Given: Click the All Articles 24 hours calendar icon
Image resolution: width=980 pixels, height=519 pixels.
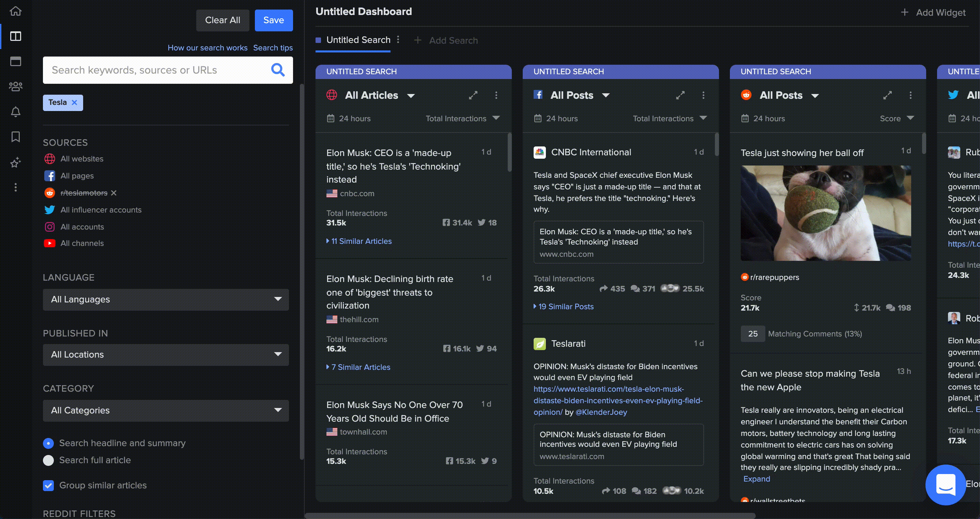Looking at the screenshot, I should click(x=331, y=118).
